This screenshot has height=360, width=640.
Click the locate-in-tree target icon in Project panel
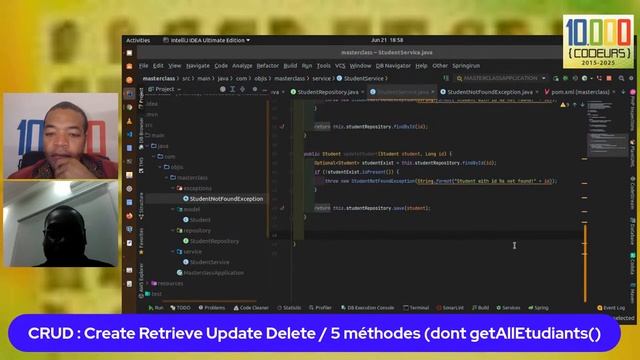tap(222, 89)
